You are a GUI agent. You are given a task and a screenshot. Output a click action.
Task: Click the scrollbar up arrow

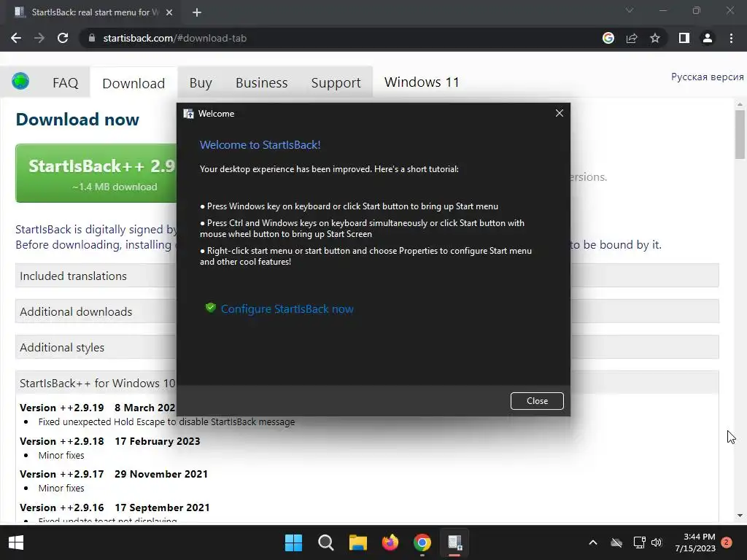click(740, 104)
